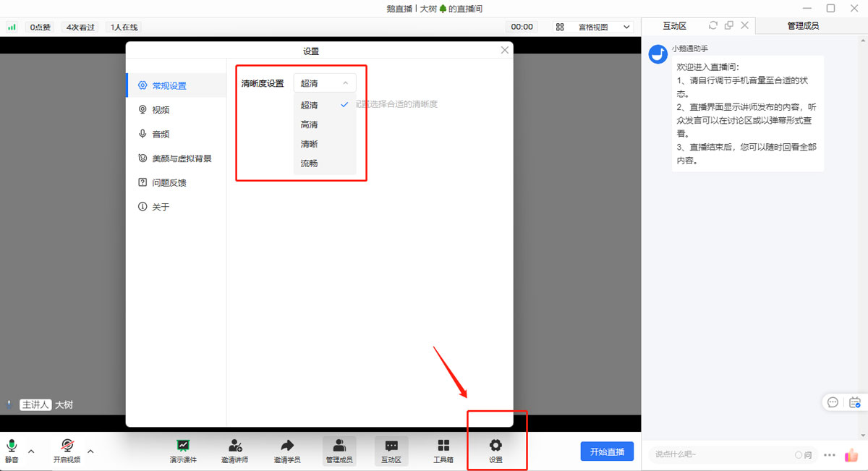Collapse the 清晰度设置 dropdown showing 超清

click(x=325, y=83)
